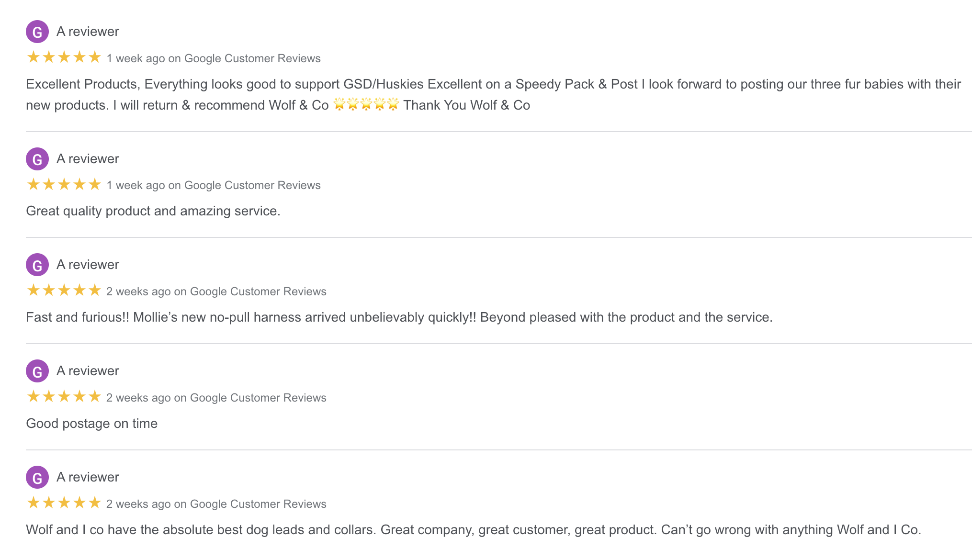Click the G avatar of the 'Good postage on time' review
972x560 pixels.
tap(37, 371)
